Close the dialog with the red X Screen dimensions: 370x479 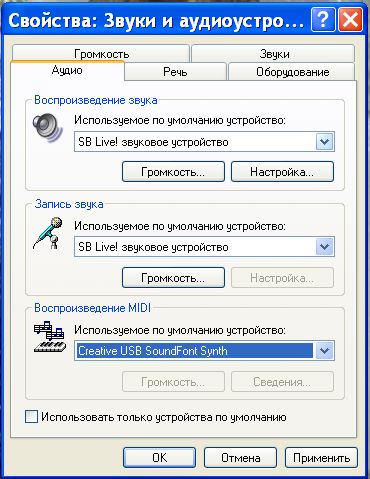[x=350, y=20]
